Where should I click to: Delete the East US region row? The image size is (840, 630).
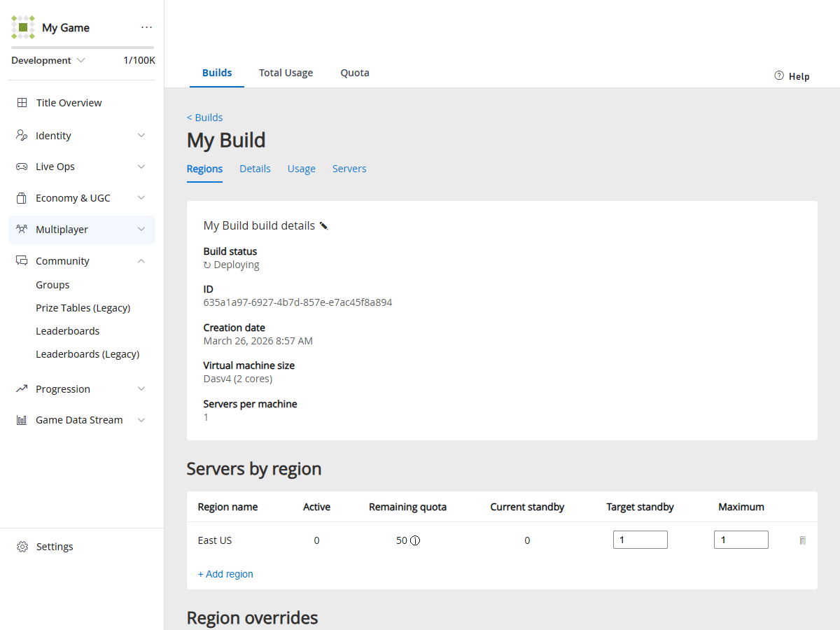802,540
